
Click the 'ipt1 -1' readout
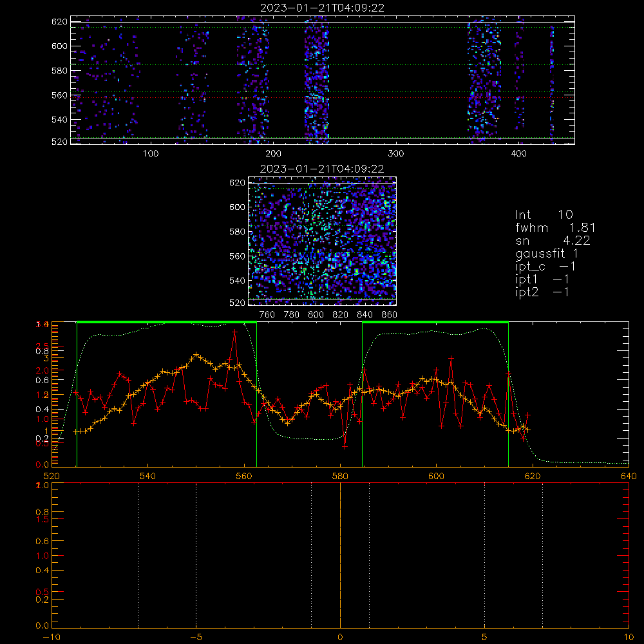click(x=542, y=279)
